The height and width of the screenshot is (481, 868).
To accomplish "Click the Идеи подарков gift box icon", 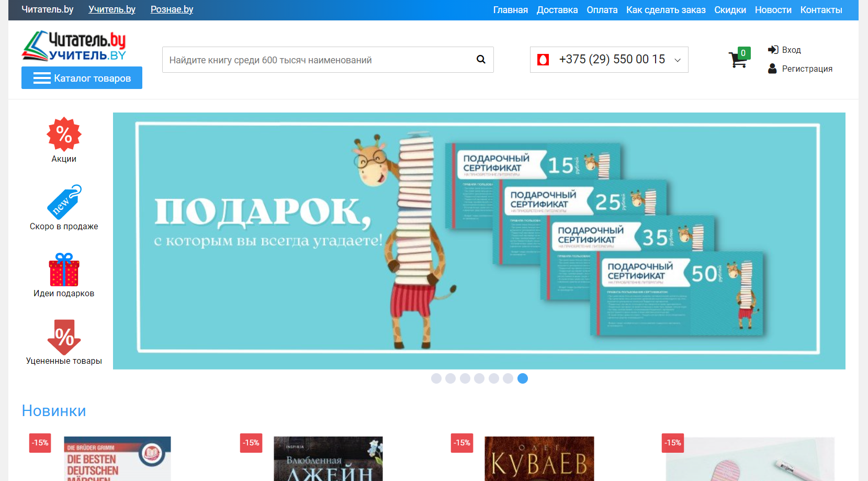I will coord(64,270).
